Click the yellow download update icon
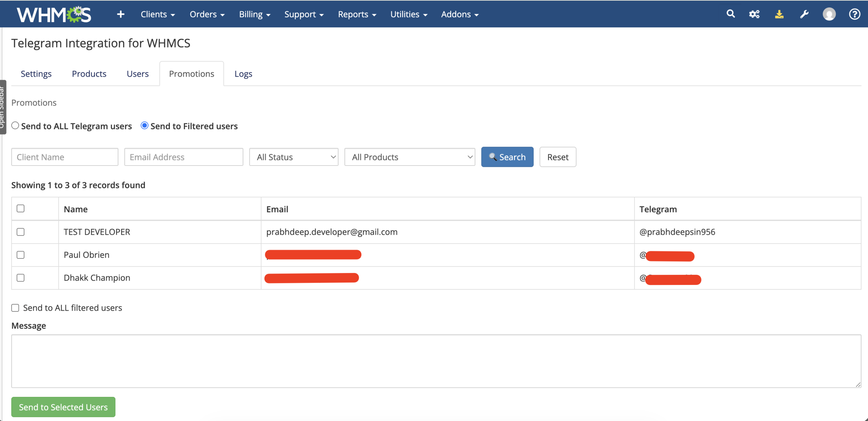This screenshot has height=421, width=868. point(779,14)
